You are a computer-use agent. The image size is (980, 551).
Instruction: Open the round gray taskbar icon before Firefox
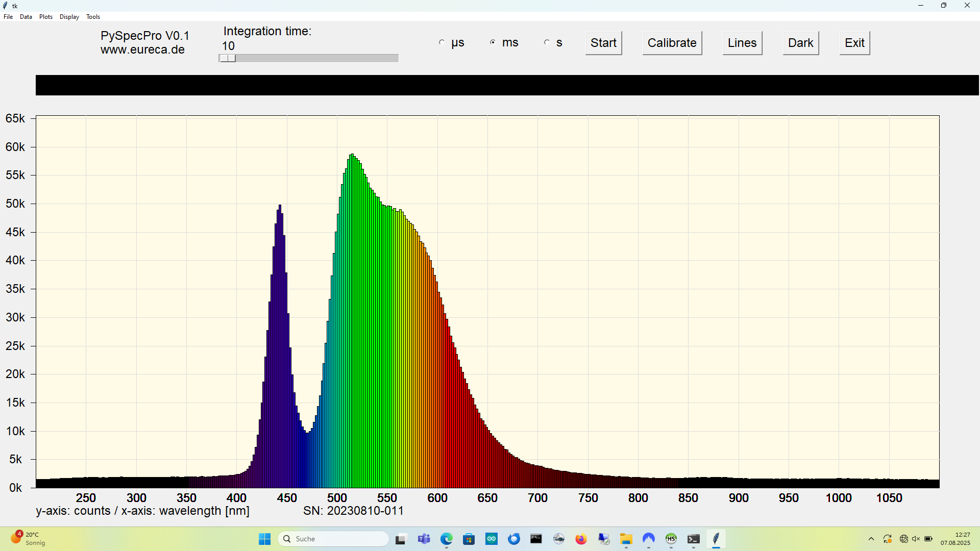coord(559,539)
